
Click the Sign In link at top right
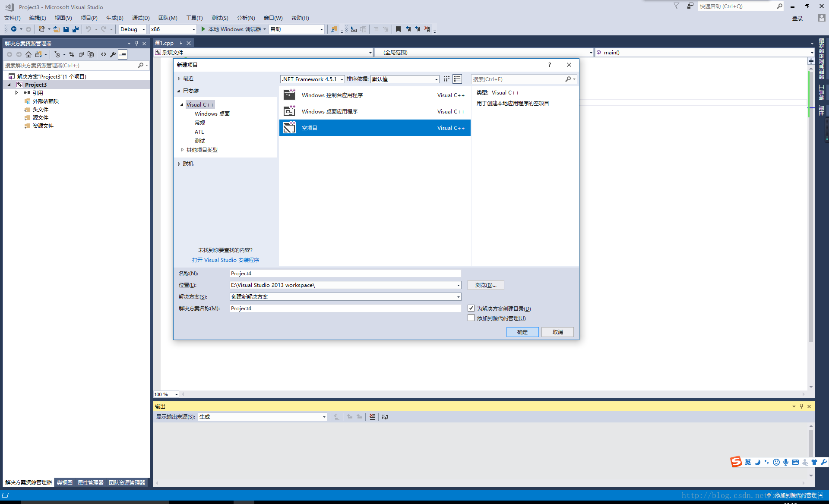coord(797,18)
